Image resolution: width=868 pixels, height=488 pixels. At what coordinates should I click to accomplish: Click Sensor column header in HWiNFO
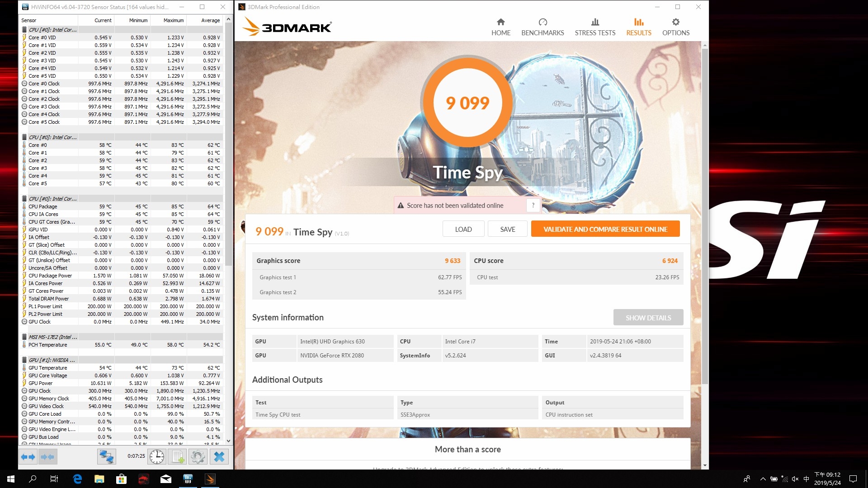pyautogui.click(x=49, y=20)
